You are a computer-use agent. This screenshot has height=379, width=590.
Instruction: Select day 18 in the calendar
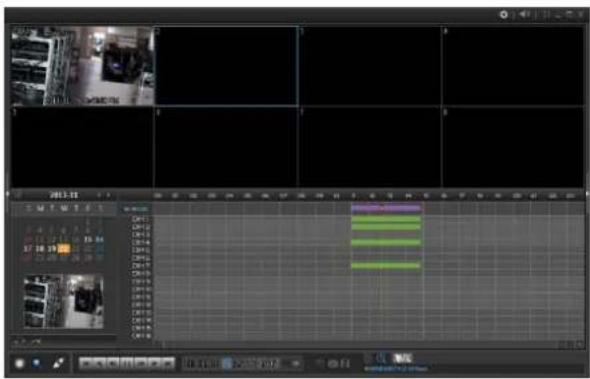click(40, 249)
